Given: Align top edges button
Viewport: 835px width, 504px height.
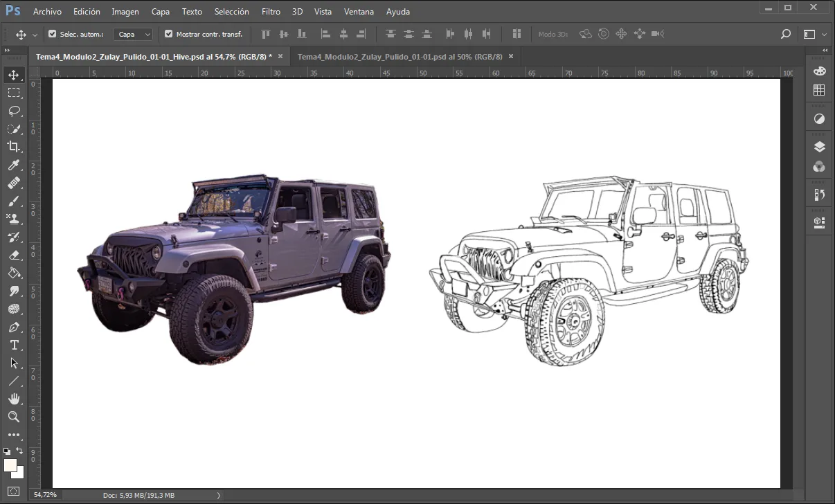Looking at the screenshot, I should coord(266,34).
